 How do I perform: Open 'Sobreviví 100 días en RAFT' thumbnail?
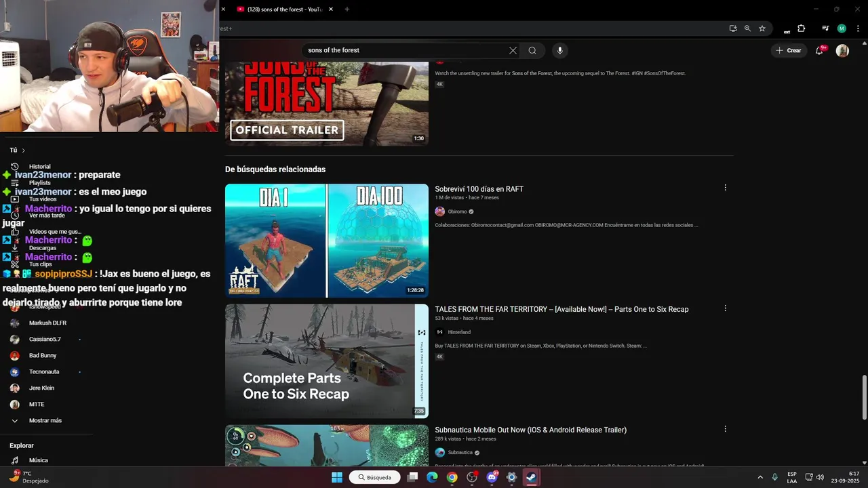pyautogui.click(x=327, y=241)
